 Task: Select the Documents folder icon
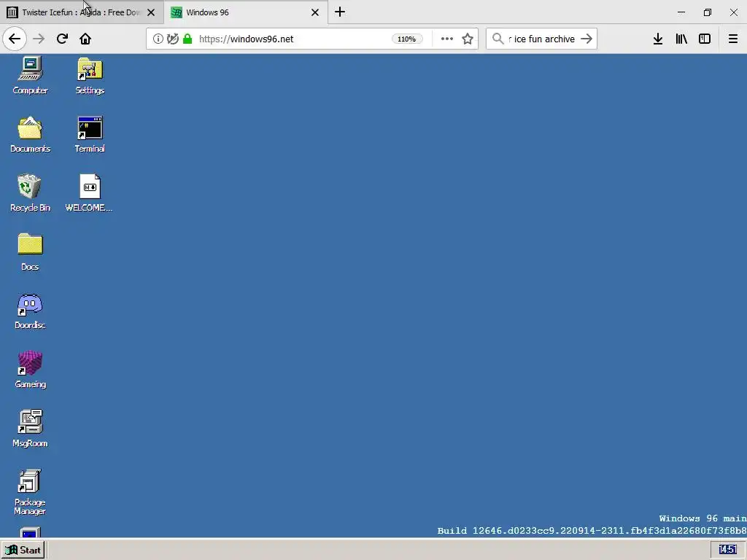pos(30,134)
